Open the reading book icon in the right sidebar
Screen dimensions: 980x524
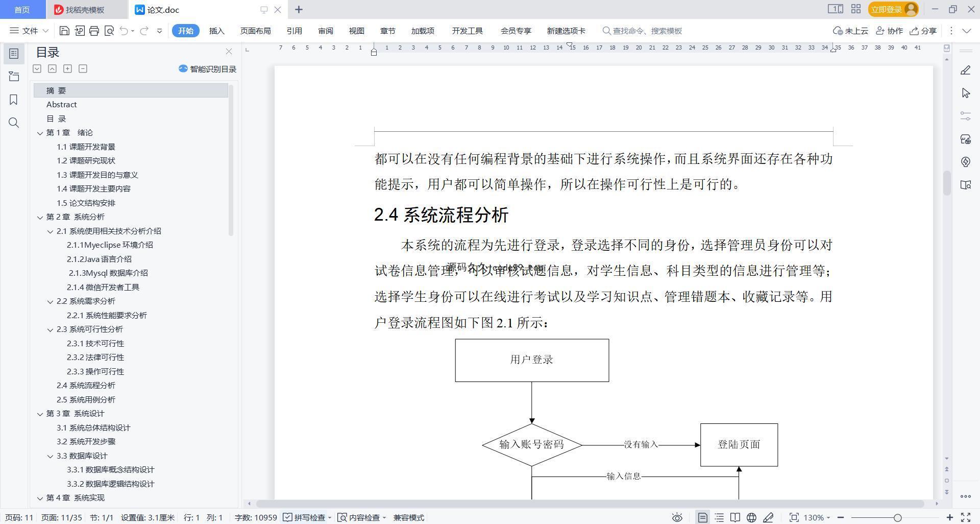point(965,185)
